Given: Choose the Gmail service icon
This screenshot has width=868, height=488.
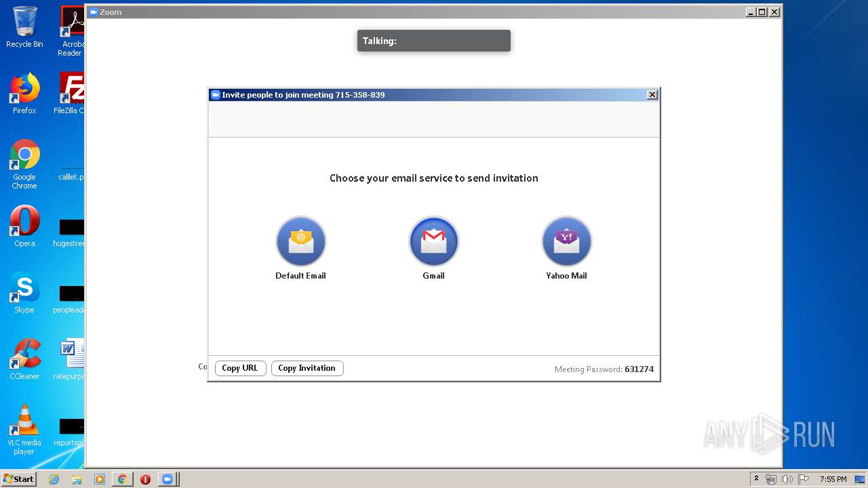Looking at the screenshot, I should pyautogui.click(x=434, y=241).
